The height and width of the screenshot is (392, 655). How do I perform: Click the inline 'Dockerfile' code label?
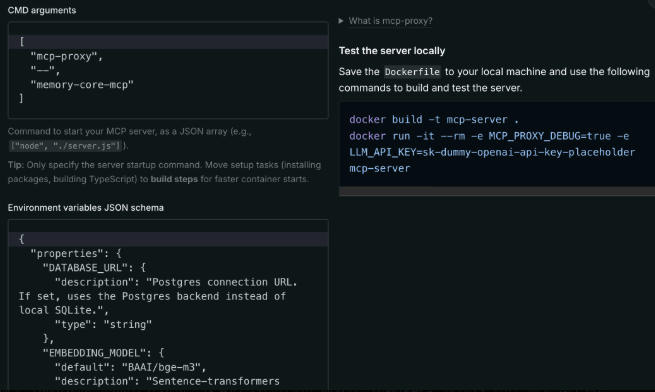pyautogui.click(x=412, y=72)
